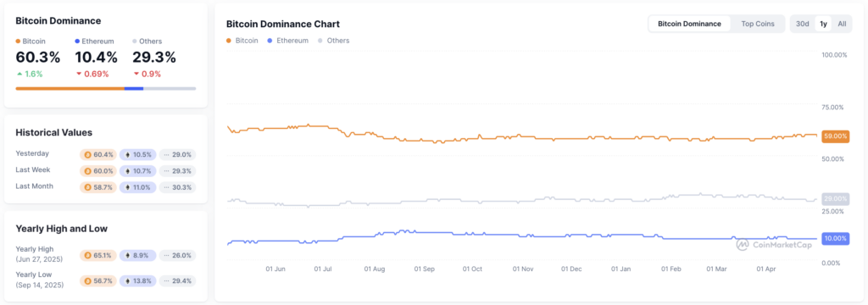The height and width of the screenshot is (305, 868).
Task: Click the Bitcoin label in dominance summary card
Action: pyautogui.click(x=31, y=41)
